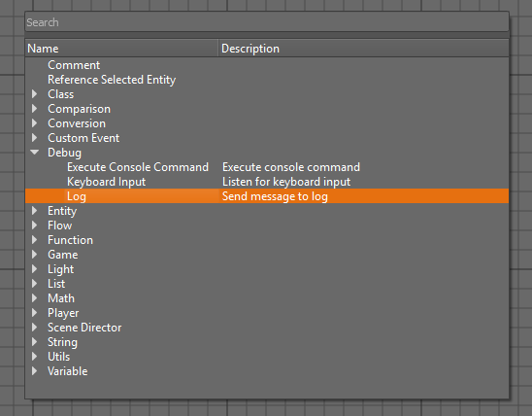The image size is (532, 416).
Task: Expand the String category arrow
Action: (x=34, y=342)
